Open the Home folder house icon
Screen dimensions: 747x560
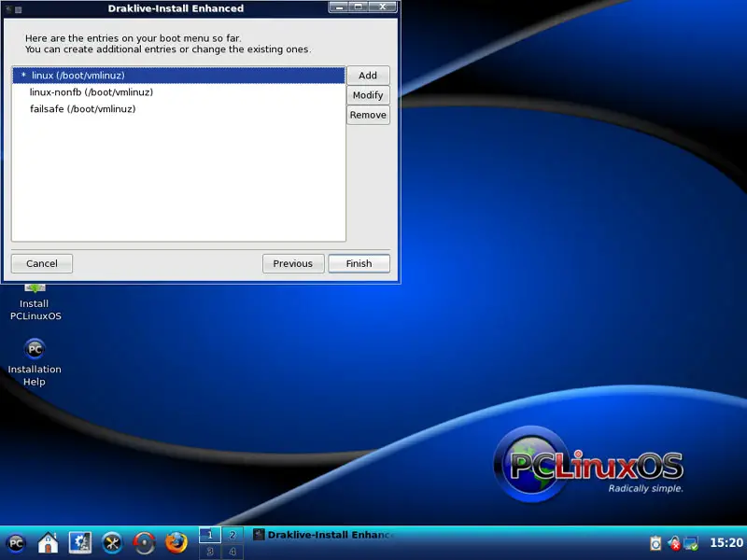(49, 543)
